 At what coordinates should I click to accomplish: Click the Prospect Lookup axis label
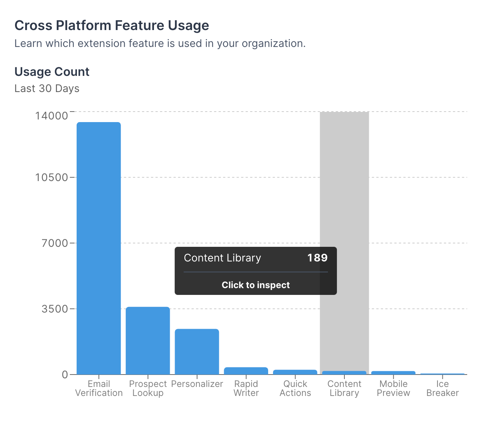pos(148,388)
